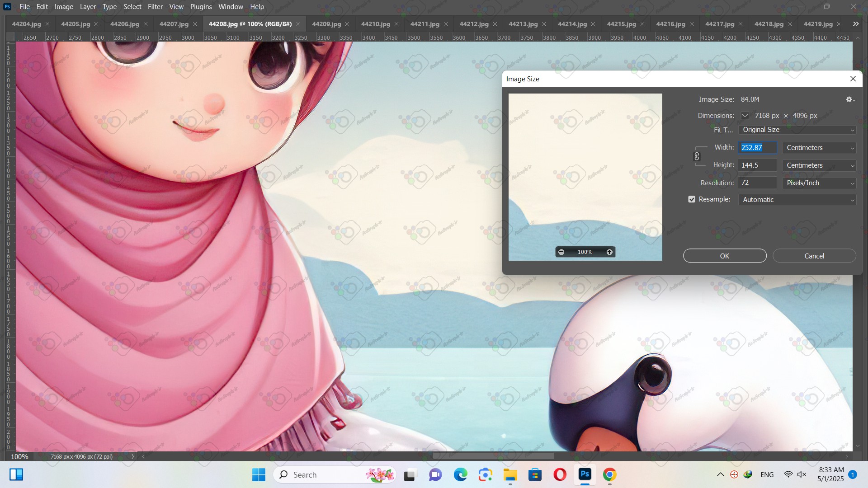
Task: Close the 44218.jpg tab
Action: click(790, 24)
